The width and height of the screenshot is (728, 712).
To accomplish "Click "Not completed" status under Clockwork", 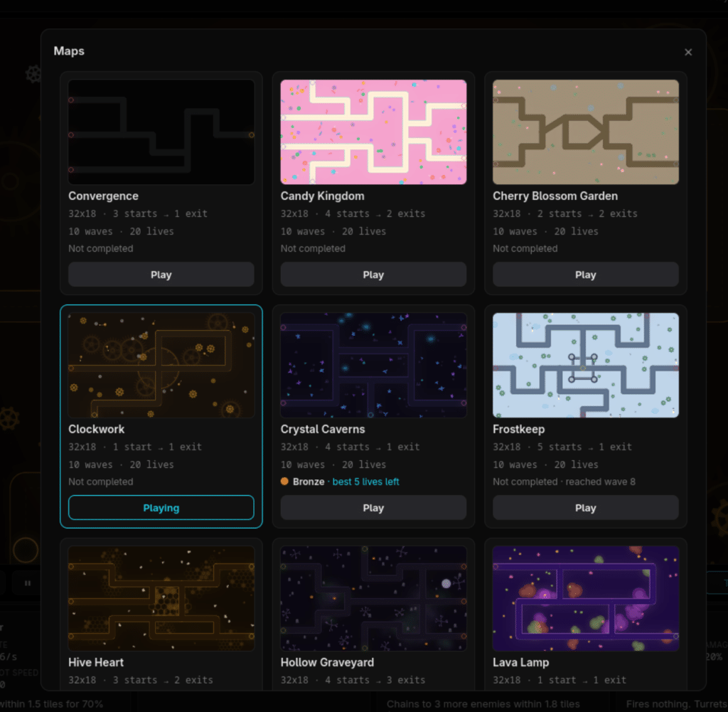I will [x=101, y=482].
